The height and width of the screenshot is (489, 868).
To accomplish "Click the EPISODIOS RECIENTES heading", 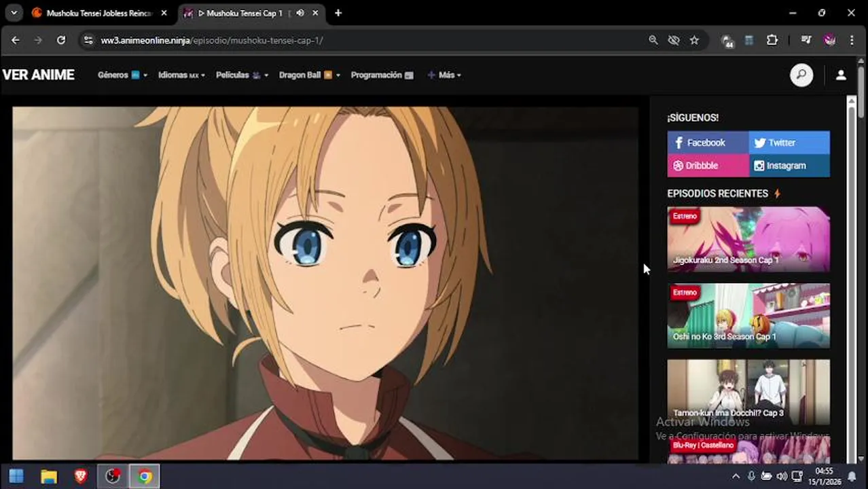I will [x=718, y=194].
